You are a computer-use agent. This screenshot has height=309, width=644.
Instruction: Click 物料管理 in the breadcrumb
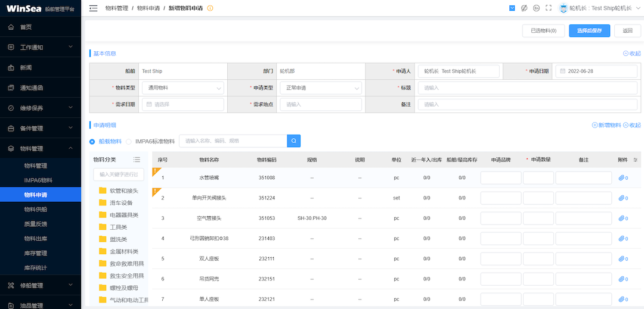click(117, 8)
